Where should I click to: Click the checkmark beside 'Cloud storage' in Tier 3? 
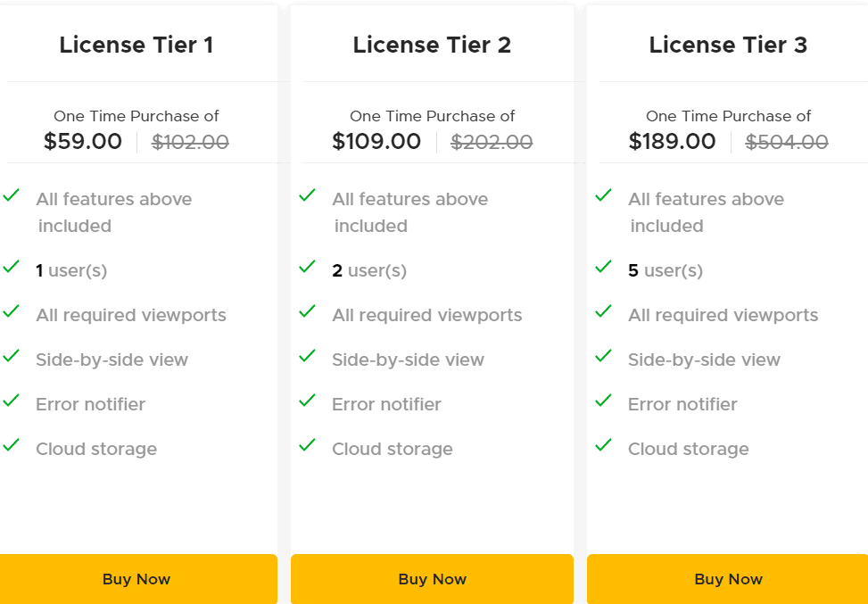point(604,446)
